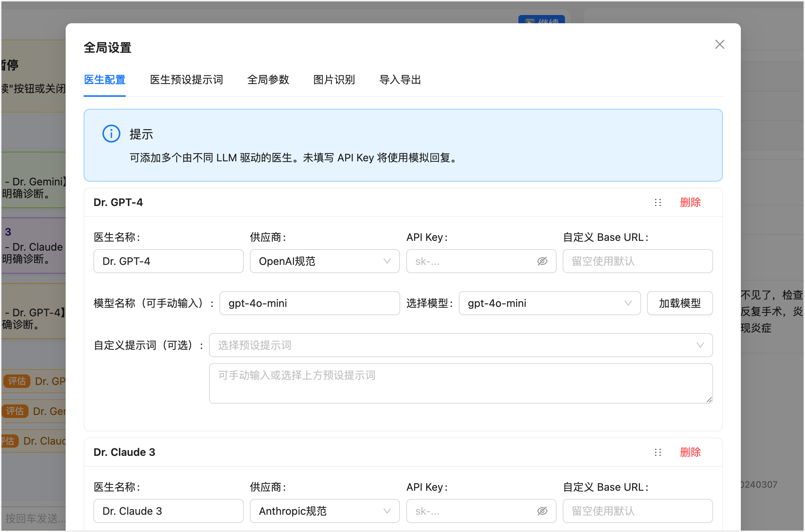The height and width of the screenshot is (532, 805).
Task: Open the 选择模型 gpt-4o-mini dropdown
Action: [x=549, y=303]
